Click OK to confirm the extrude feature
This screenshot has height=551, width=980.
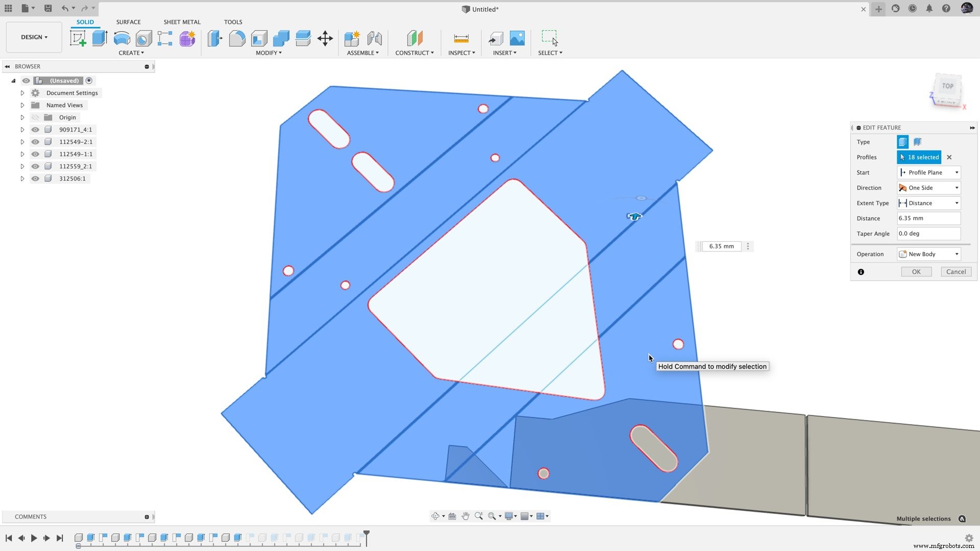click(x=916, y=271)
